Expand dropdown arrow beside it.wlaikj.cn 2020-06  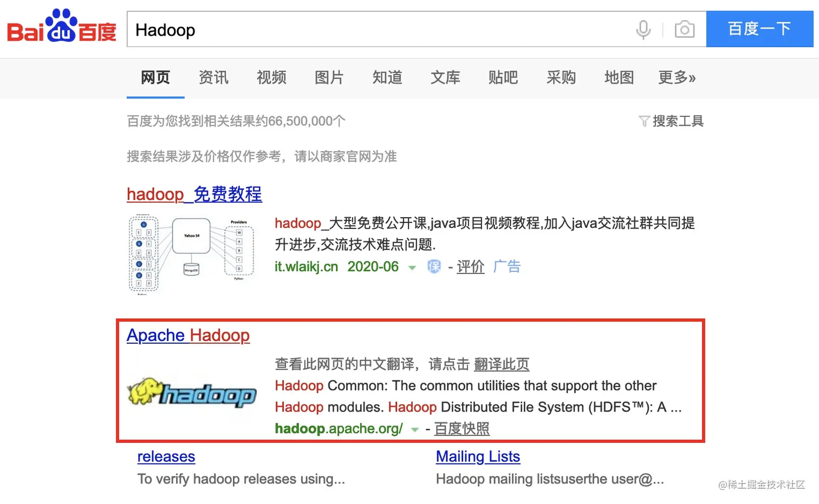412,267
